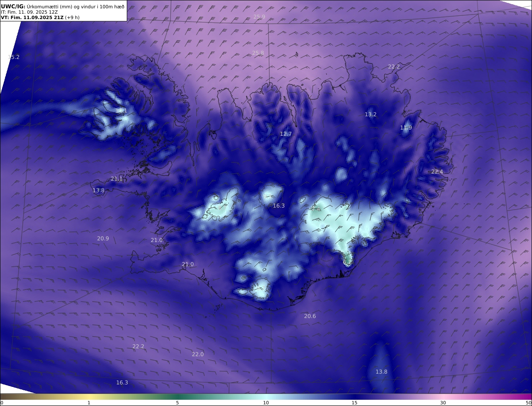Click the 15 tick on the color scale
This screenshot has height=406, width=532.
pos(355,403)
